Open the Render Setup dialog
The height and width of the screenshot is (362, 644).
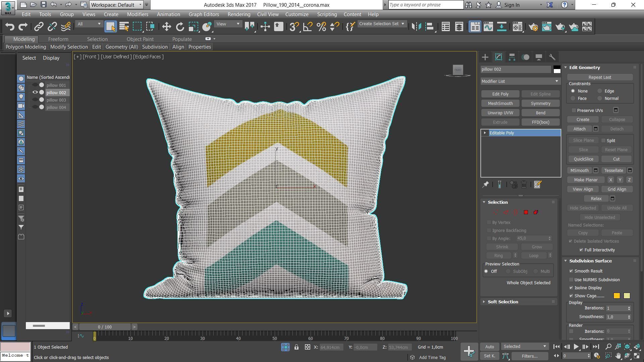click(x=533, y=27)
